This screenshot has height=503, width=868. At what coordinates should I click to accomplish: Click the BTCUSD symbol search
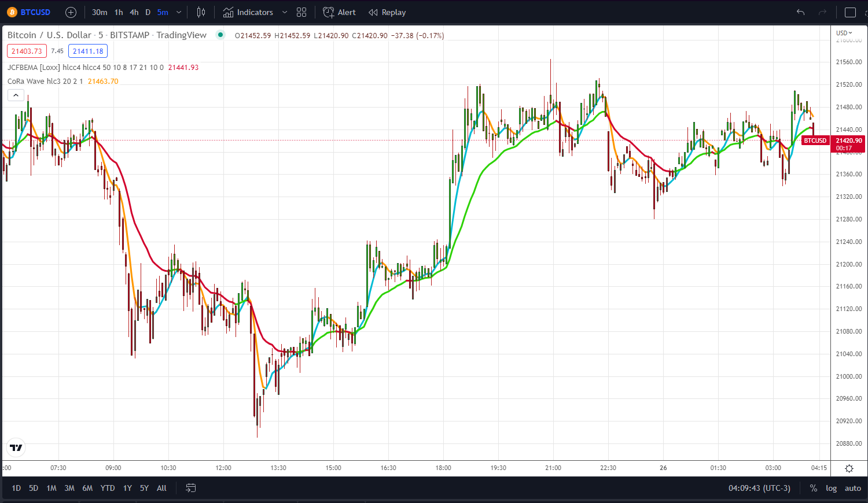(30, 12)
